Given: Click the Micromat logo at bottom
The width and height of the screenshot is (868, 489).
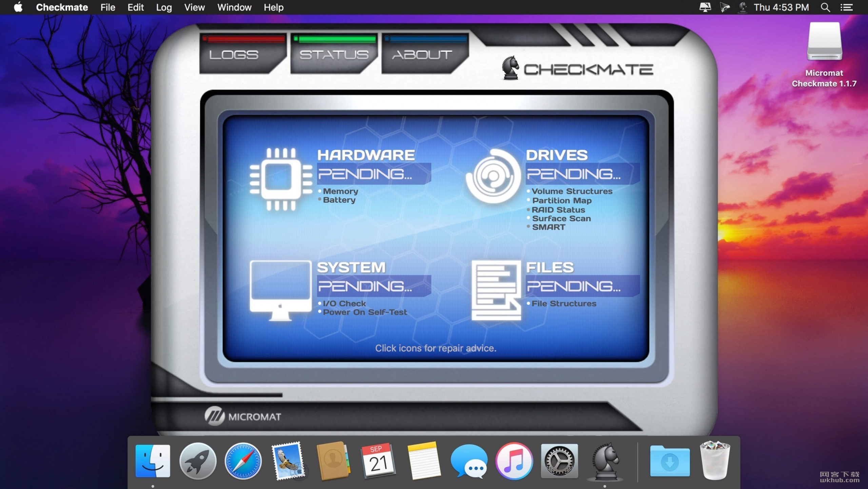Looking at the screenshot, I should coord(243,416).
